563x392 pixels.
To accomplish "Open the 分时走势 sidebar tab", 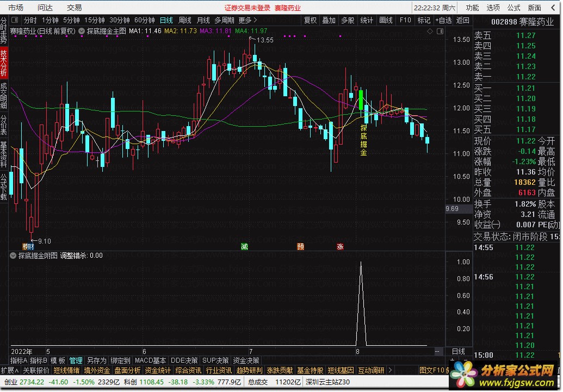I will [x=4, y=30].
